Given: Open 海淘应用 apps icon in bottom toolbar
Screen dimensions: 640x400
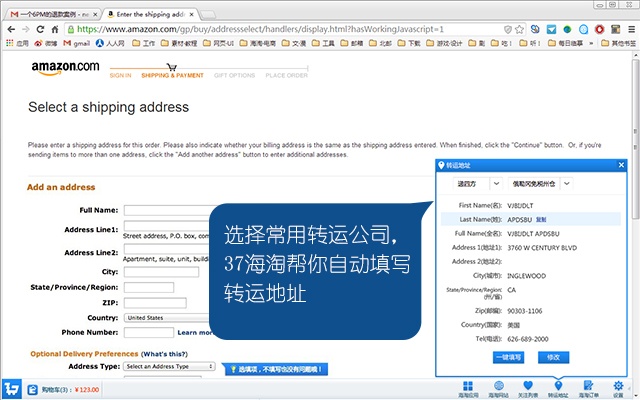Looking at the screenshot, I should (x=468, y=386).
